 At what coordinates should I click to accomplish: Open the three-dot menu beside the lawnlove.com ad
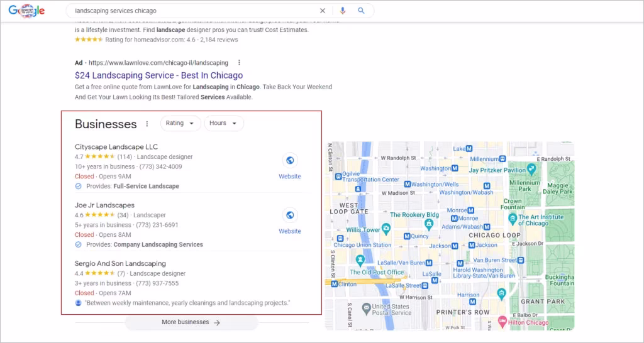click(239, 63)
